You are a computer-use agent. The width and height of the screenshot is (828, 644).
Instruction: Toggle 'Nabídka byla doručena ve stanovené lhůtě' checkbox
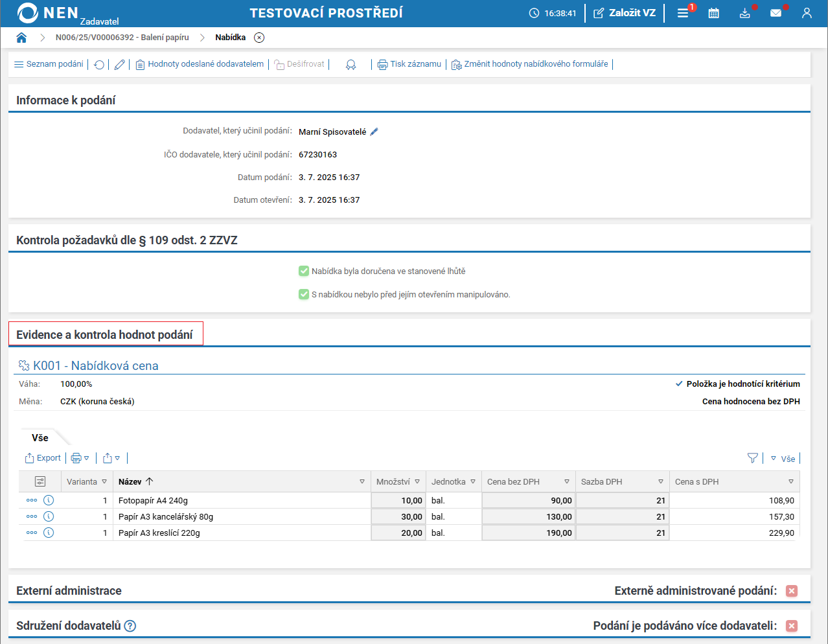pyautogui.click(x=304, y=271)
